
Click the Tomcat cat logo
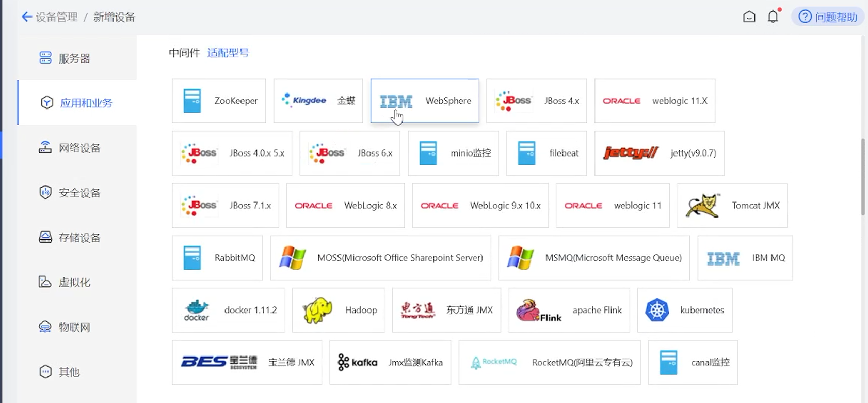click(x=703, y=205)
